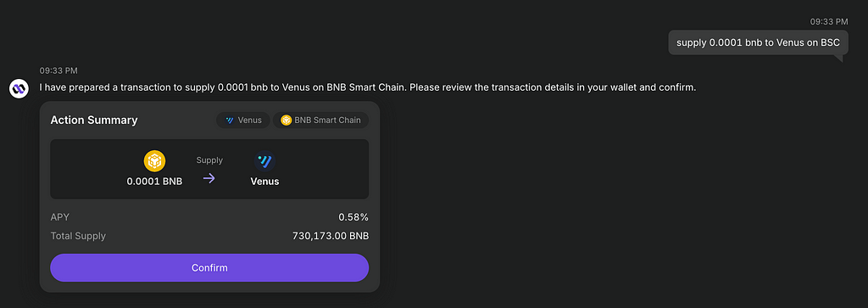Click the Supply label above the arrow
Image resolution: width=868 pixels, height=308 pixels.
(x=209, y=160)
